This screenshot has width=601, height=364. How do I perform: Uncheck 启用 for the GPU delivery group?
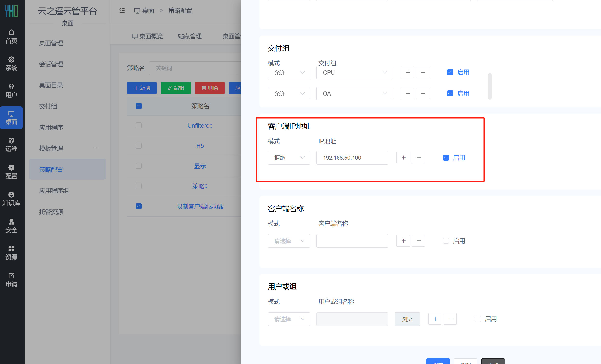[450, 72]
